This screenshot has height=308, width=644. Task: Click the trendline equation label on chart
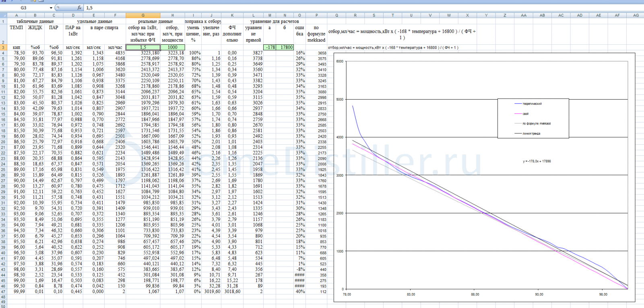click(x=537, y=161)
